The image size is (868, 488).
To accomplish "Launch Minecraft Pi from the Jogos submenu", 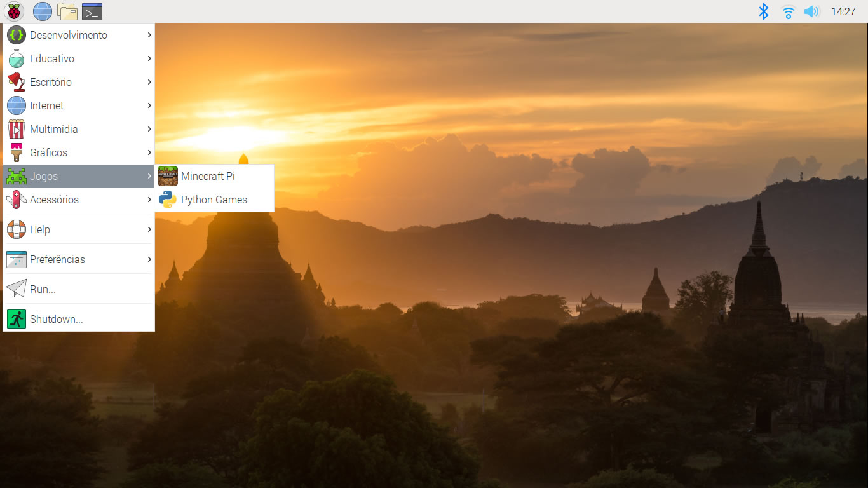I will pos(214,176).
